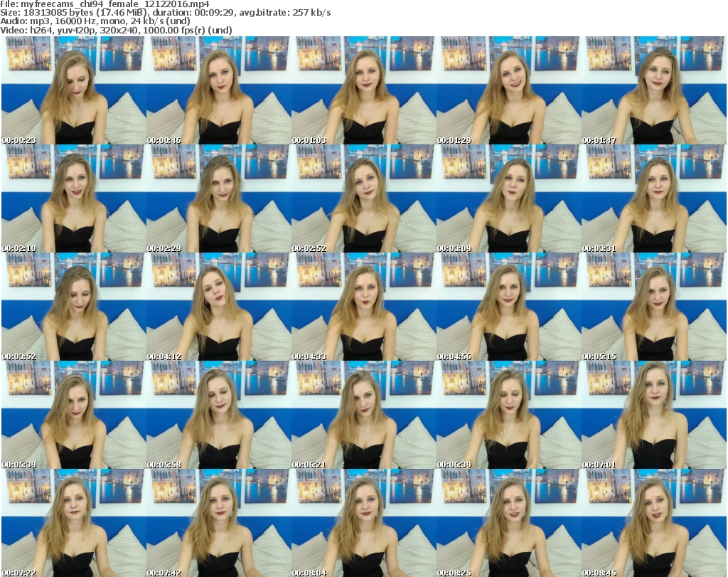Open the thumbnail frame stamped 00:03:09
The width and height of the screenshot is (728, 577).
tap(508, 198)
